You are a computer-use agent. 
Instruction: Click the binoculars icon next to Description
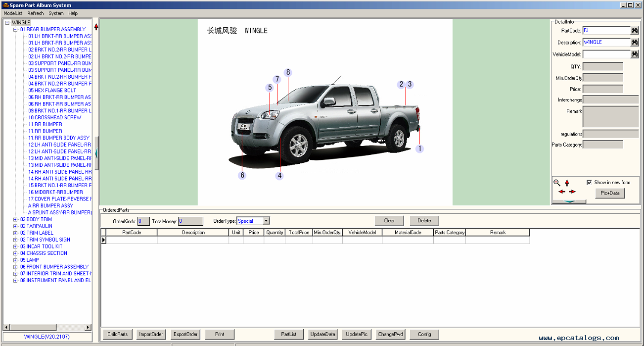point(635,43)
